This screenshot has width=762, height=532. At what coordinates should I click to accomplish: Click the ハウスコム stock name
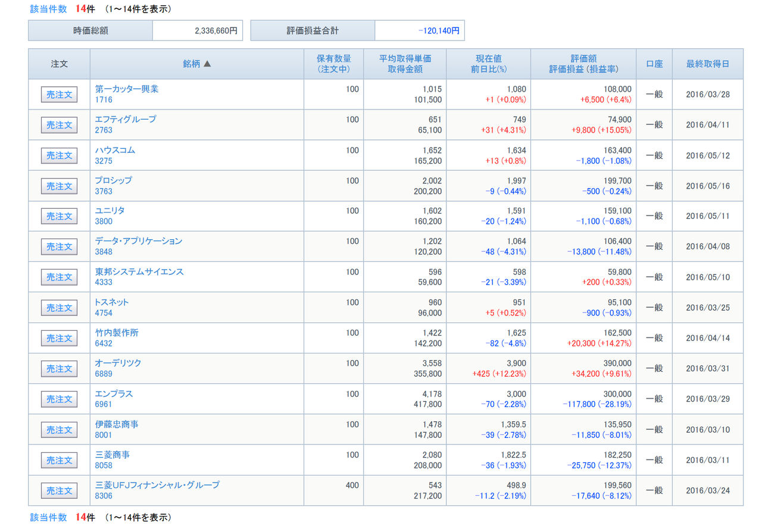point(115,150)
